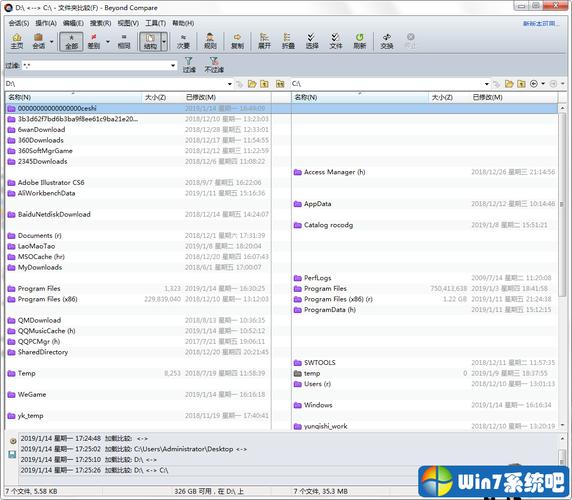Click the new version available link
This screenshot has width=572, height=500.
pos(540,23)
